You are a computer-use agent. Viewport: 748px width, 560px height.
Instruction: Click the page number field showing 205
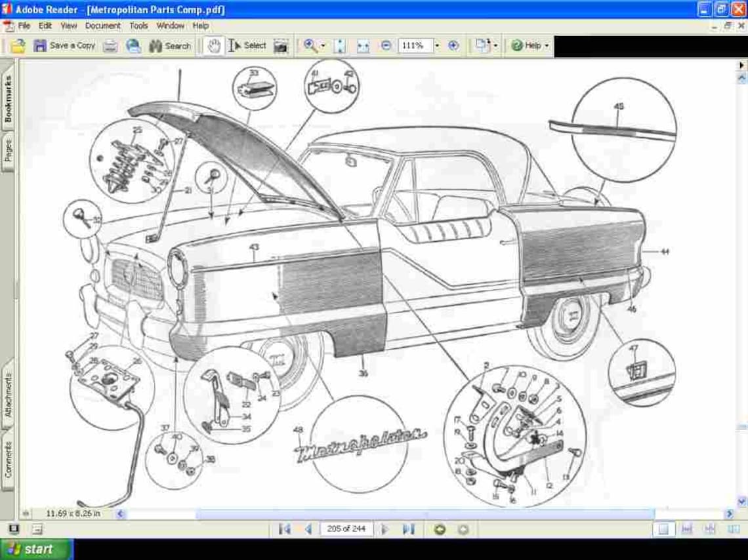(x=346, y=529)
